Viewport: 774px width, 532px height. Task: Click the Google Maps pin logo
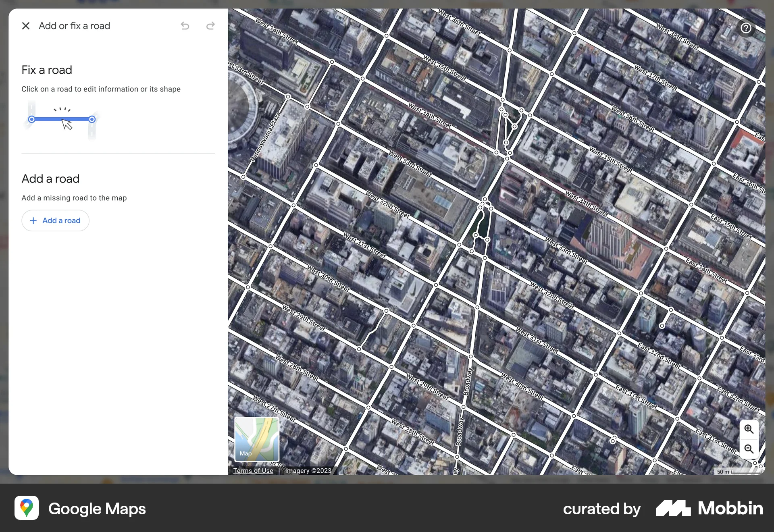26,508
